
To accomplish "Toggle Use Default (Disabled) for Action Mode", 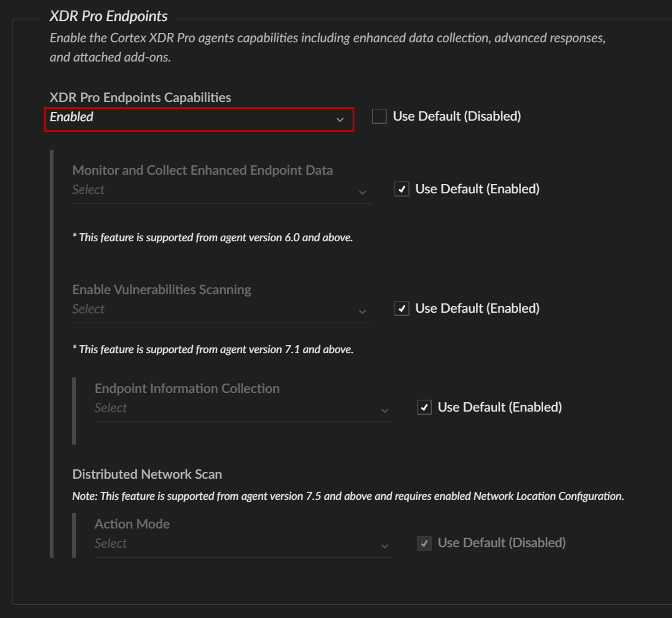I will pyautogui.click(x=424, y=543).
